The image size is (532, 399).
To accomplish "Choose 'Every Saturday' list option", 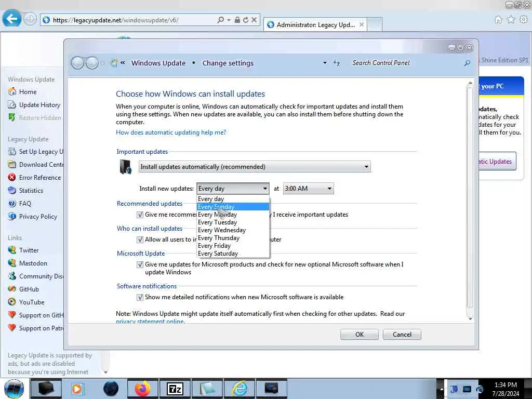I will tap(233, 254).
